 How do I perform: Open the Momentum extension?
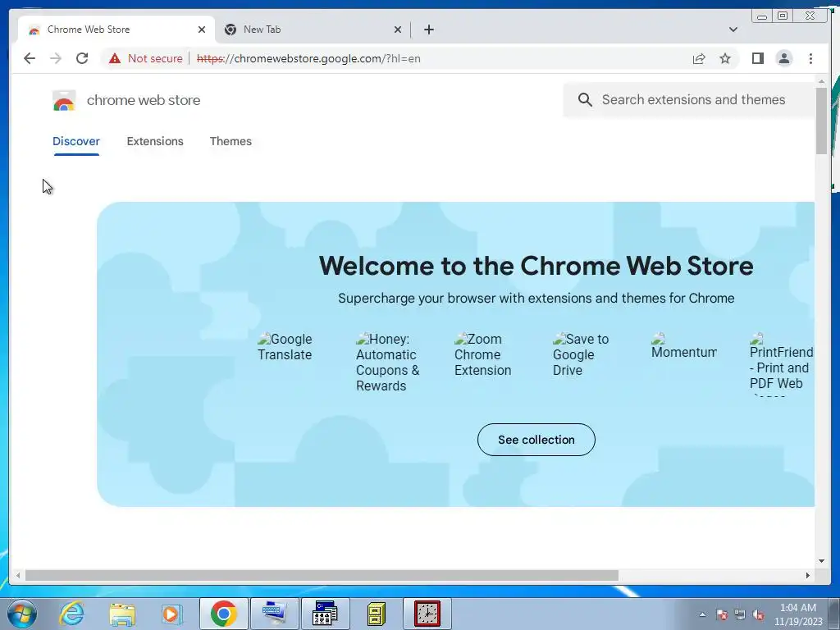click(x=683, y=345)
